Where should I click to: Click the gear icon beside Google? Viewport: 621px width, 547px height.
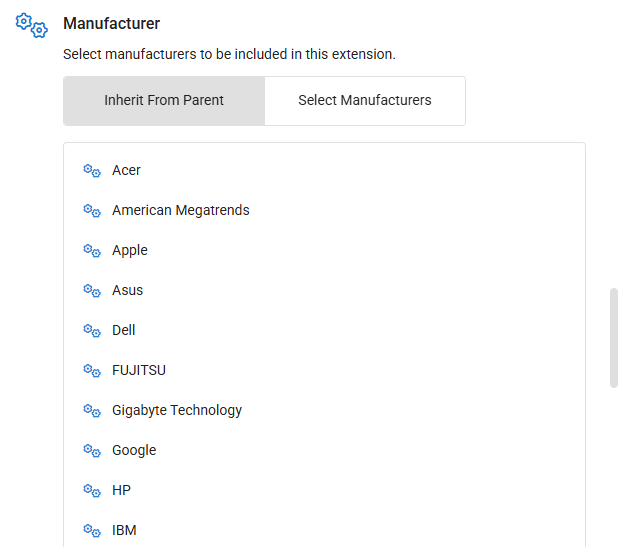92,451
